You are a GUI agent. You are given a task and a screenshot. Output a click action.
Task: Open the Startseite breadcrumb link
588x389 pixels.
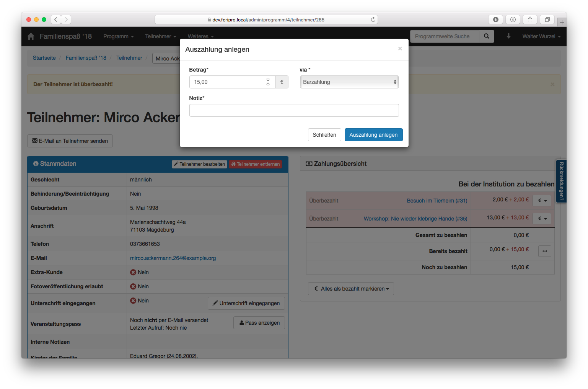point(44,58)
